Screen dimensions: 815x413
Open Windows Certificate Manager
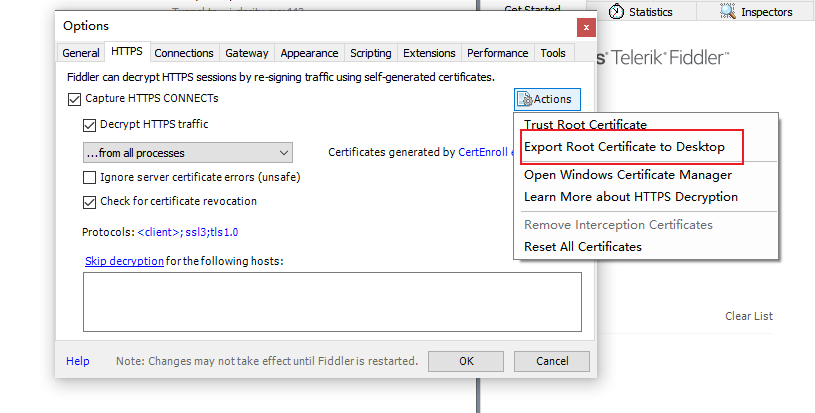point(628,175)
